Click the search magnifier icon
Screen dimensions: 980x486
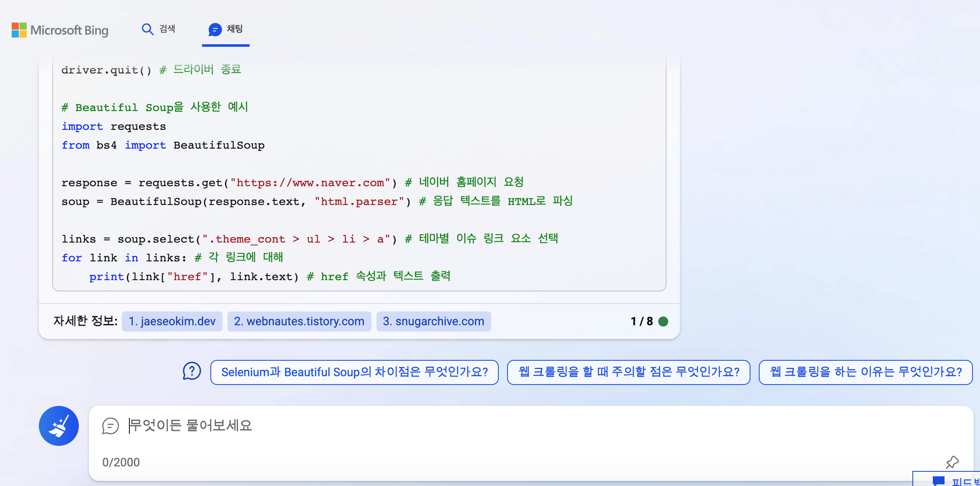(x=147, y=29)
